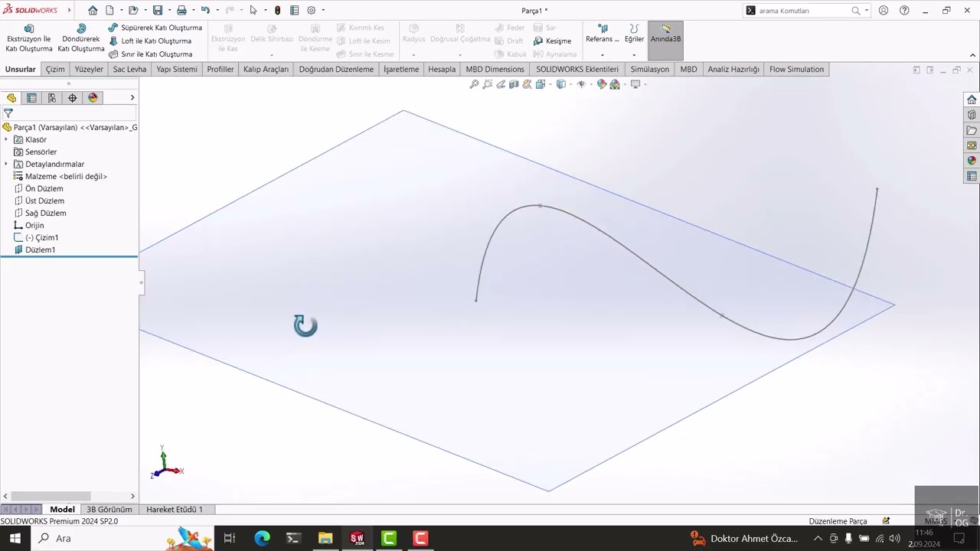Open the FeatureManager design tree tab icon
The width and height of the screenshot is (980, 551).
[11, 98]
